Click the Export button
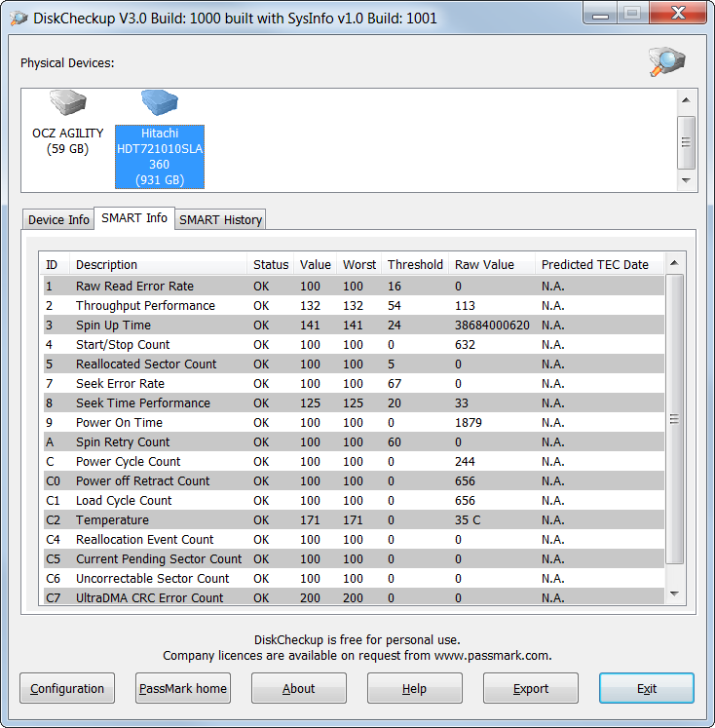This screenshot has width=715, height=728. point(531,688)
